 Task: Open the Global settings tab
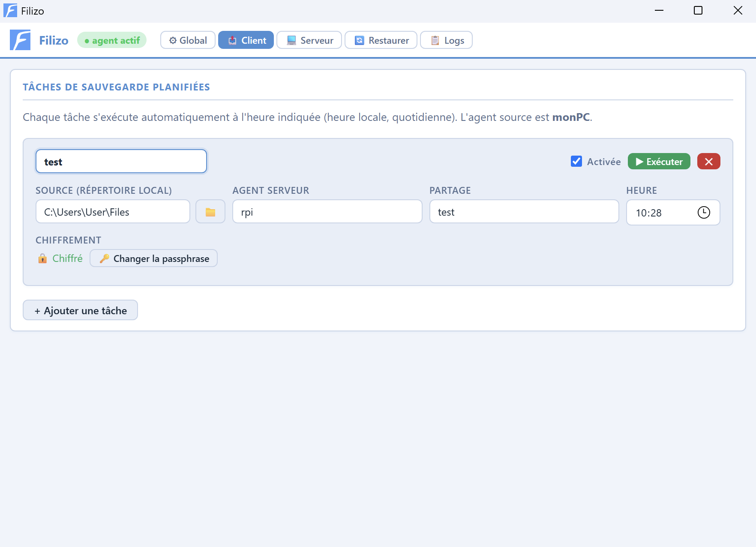(188, 40)
